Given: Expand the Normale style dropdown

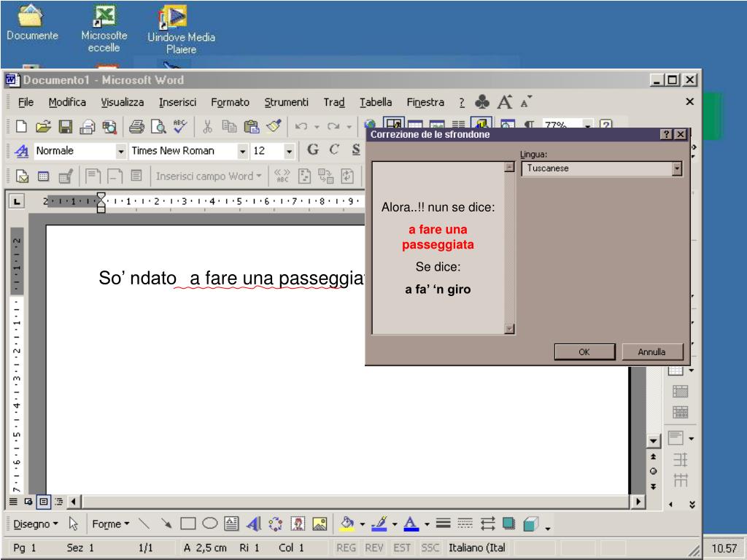Looking at the screenshot, I should (x=121, y=152).
